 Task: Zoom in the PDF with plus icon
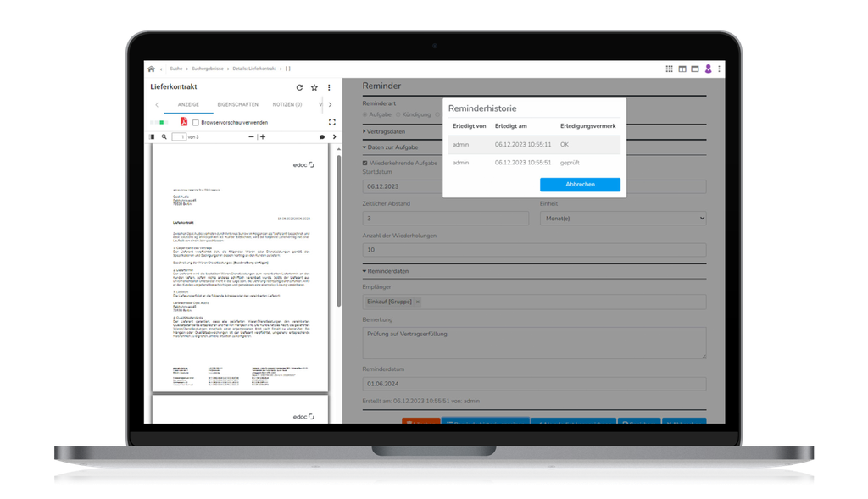tap(263, 136)
